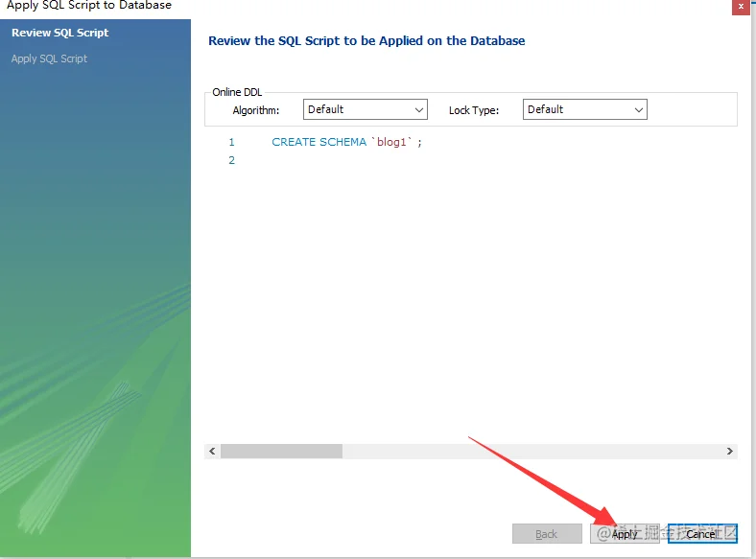Click the Cancel button
Viewport: 756px width, 559px height.
pyautogui.click(x=702, y=533)
